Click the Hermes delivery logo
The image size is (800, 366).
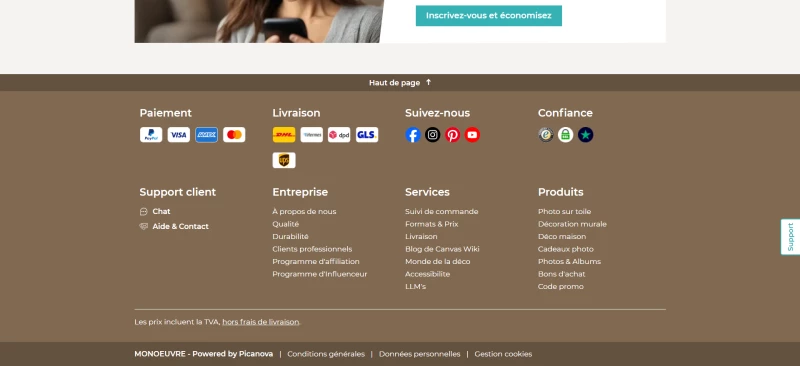coord(311,135)
